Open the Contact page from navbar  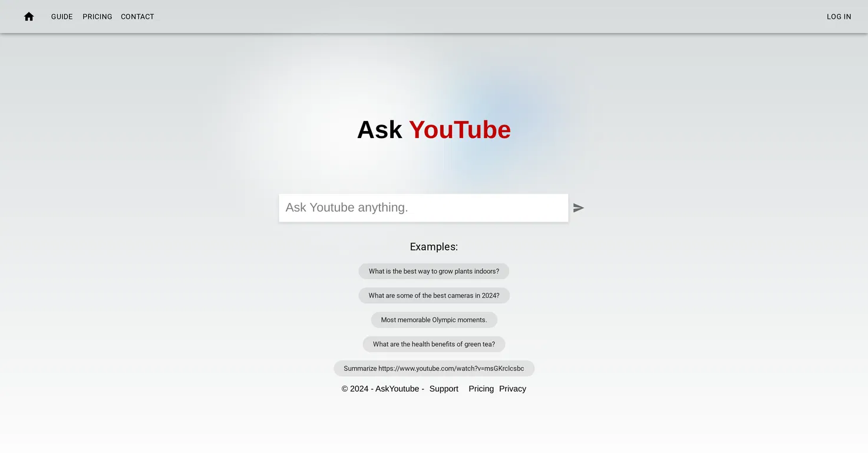pyautogui.click(x=137, y=17)
